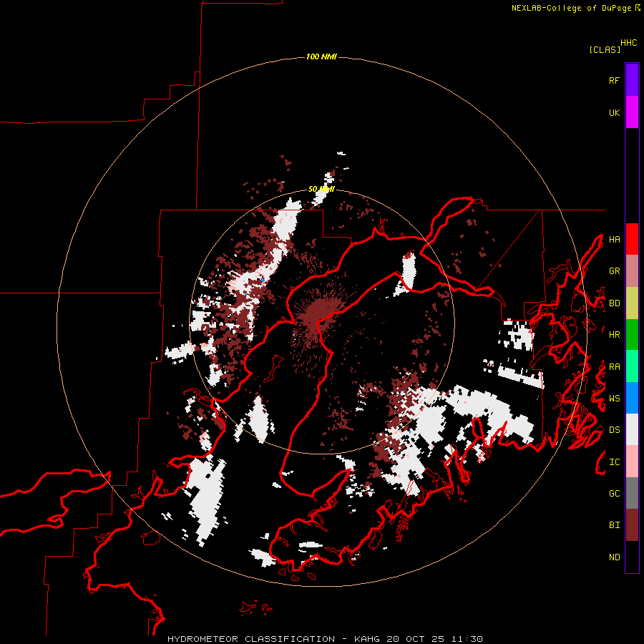This screenshot has width=644, height=644.
Task: Click the BD legend label
Action: coord(614,303)
